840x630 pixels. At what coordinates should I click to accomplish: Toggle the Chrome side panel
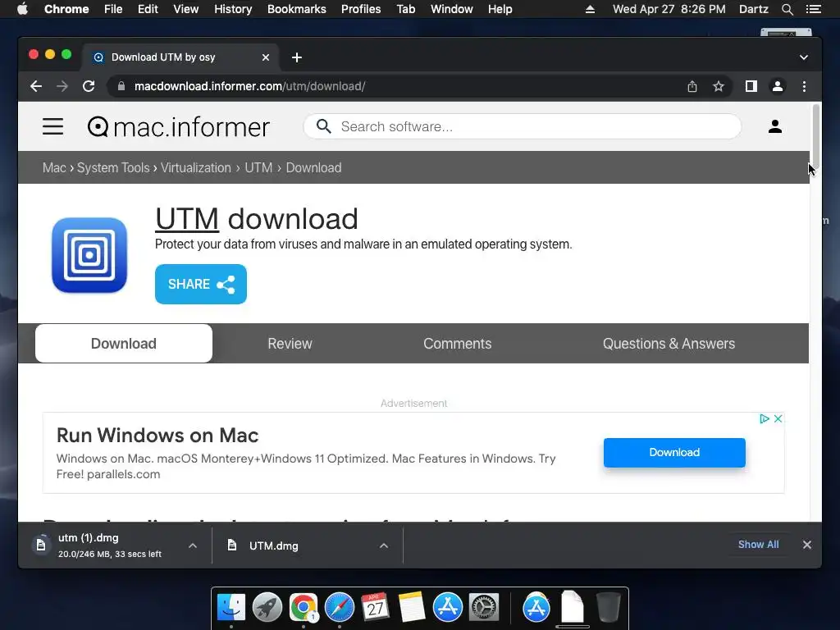pyautogui.click(x=751, y=86)
